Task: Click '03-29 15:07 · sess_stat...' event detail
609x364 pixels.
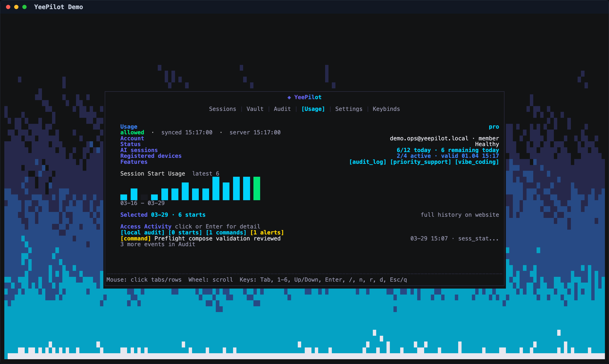Action: coord(455,239)
